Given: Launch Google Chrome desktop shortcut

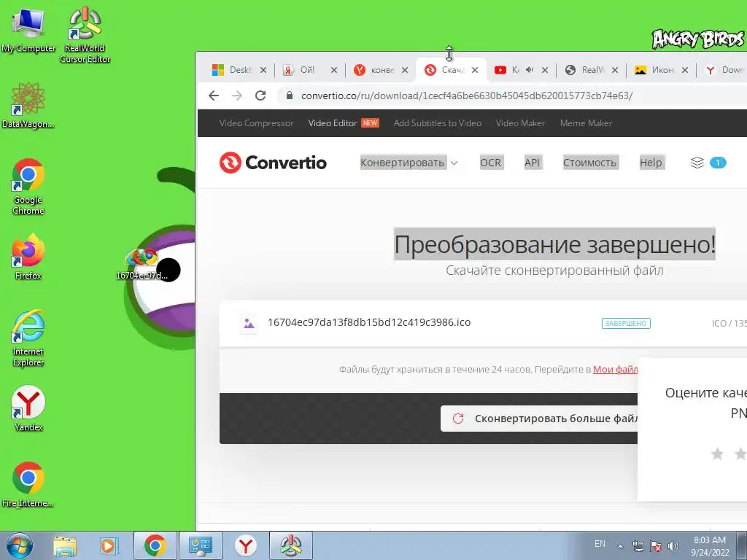Looking at the screenshot, I should pyautogui.click(x=28, y=186).
